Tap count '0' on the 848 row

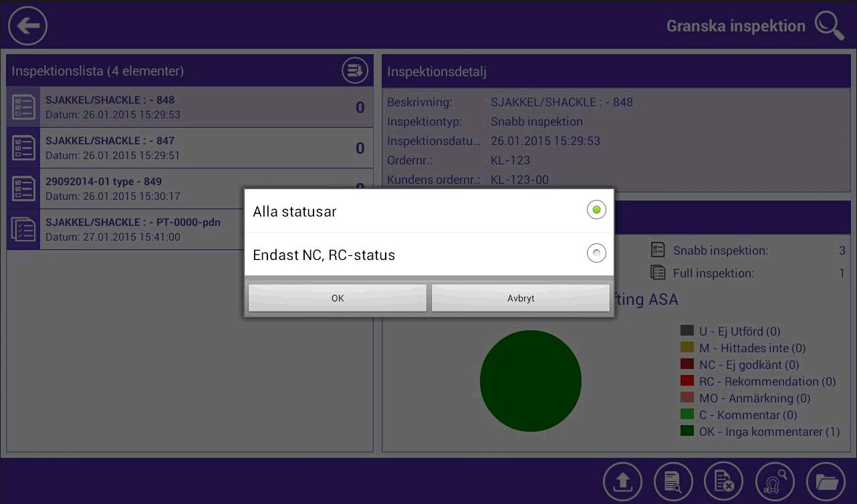pyautogui.click(x=360, y=108)
